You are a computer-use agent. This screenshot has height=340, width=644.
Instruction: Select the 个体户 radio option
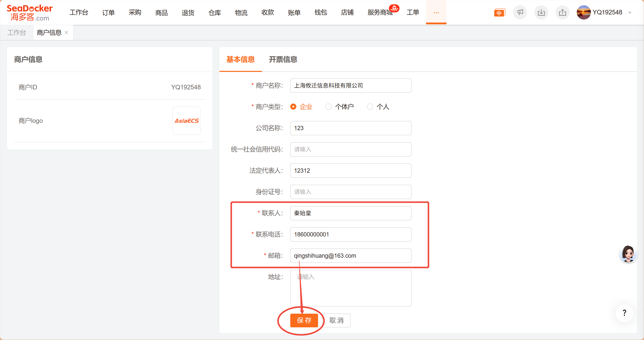[x=328, y=107]
